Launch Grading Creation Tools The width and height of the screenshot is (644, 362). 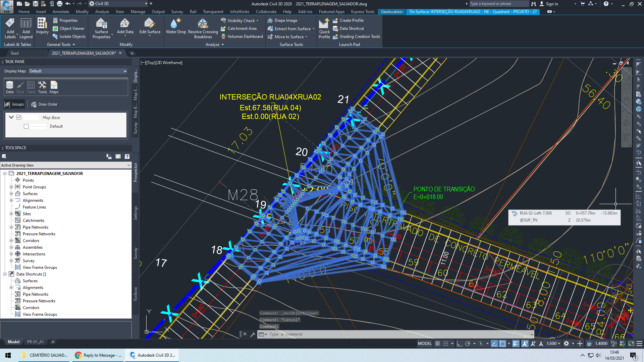pos(356,37)
